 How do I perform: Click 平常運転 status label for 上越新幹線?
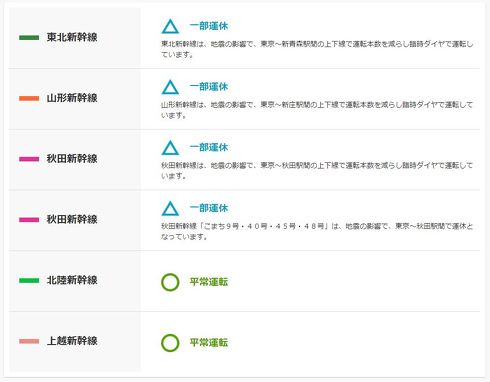209,343
